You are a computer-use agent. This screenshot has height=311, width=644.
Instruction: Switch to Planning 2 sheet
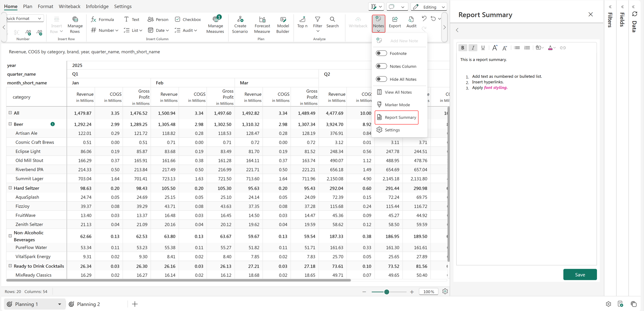coord(88,304)
